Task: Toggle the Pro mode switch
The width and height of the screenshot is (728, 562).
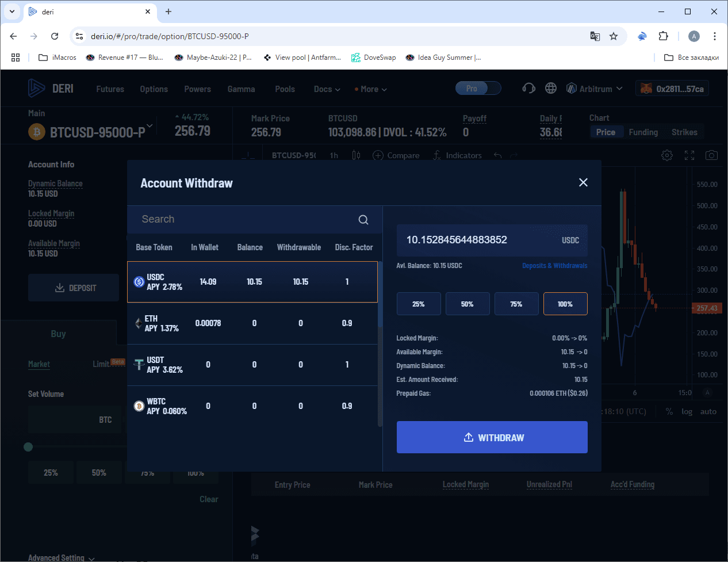Action: click(478, 88)
